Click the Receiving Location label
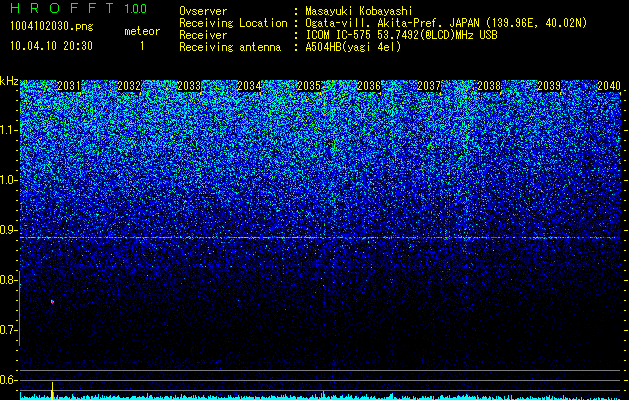Image resolution: width=629 pixels, height=400 pixels. [233, 23]
